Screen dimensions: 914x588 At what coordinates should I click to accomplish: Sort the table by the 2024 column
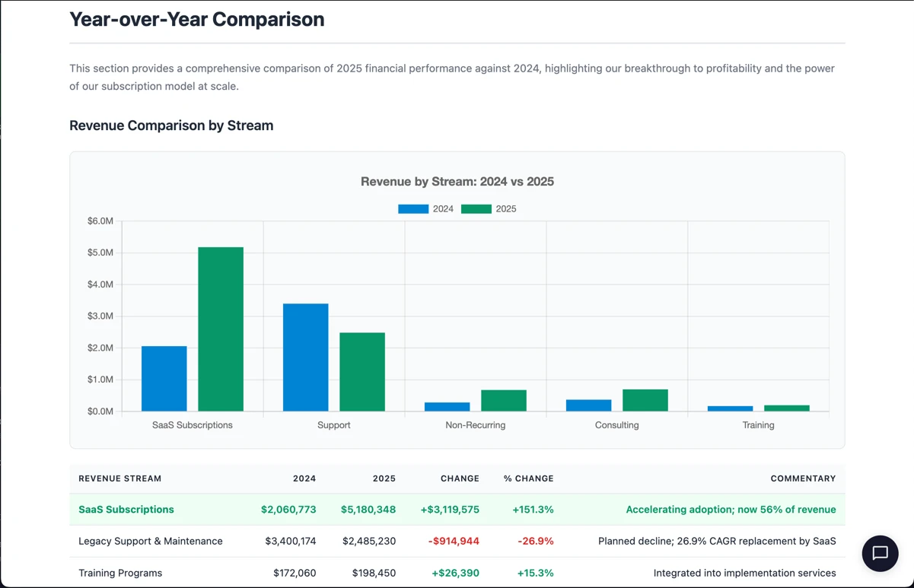coord(304,478)
